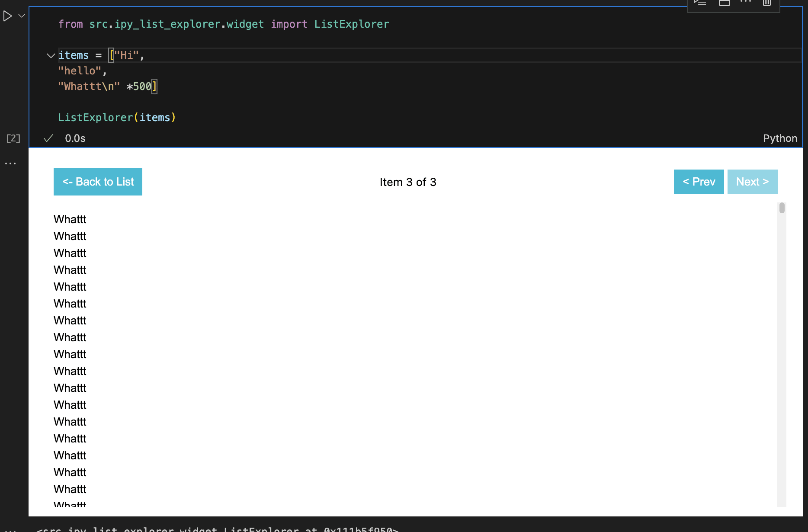Click the split cell icon in cell toolbar
The width and height of the screenshot is (808, 532).
point(725,3)
